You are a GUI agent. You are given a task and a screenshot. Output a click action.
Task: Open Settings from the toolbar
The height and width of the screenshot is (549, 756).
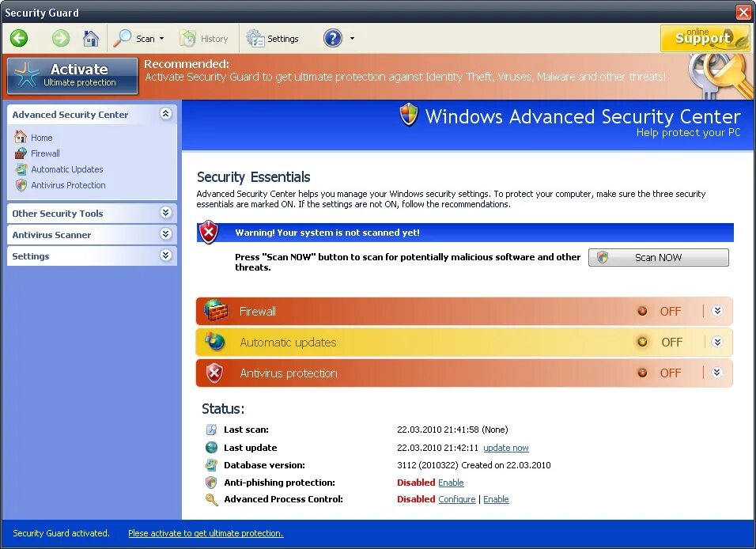[272, 39]
